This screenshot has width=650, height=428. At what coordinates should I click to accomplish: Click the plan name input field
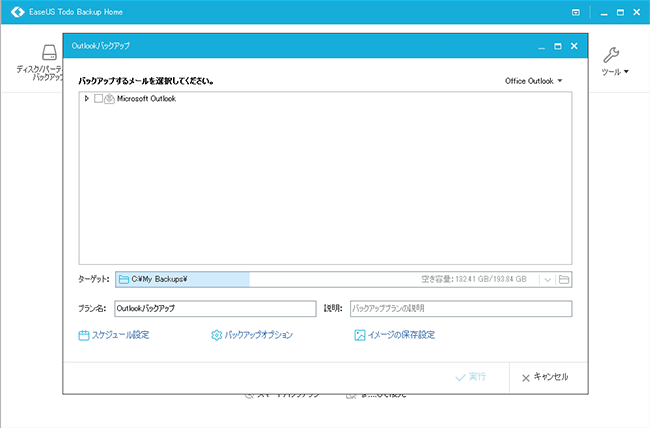coord(215,309)
